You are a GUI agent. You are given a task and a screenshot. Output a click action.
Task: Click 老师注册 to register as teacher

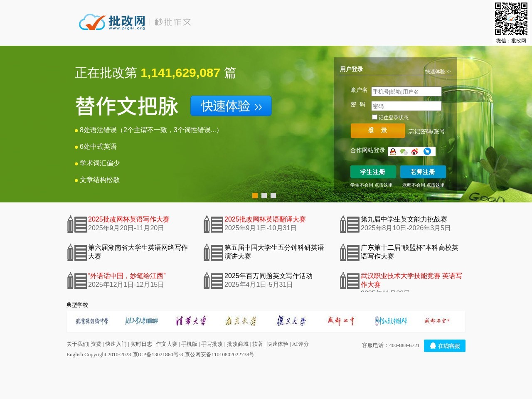pyautogui.click(x=423, y=172)
